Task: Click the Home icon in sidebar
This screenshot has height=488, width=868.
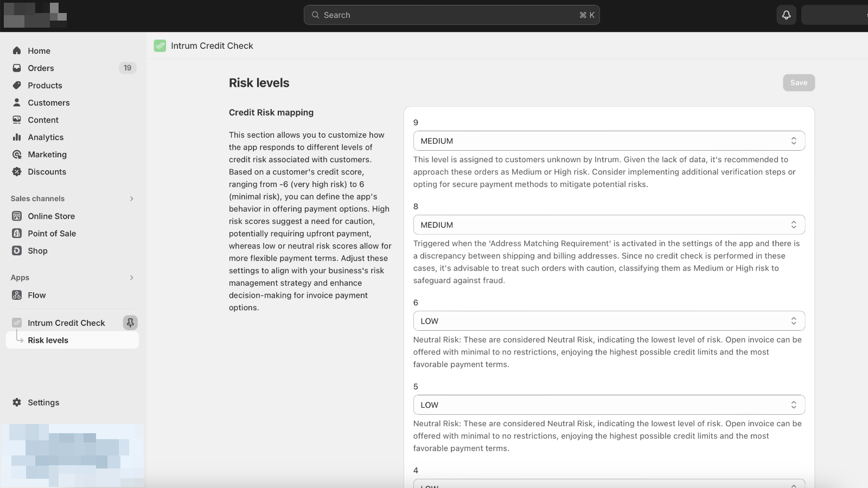Action: [17, 50]
